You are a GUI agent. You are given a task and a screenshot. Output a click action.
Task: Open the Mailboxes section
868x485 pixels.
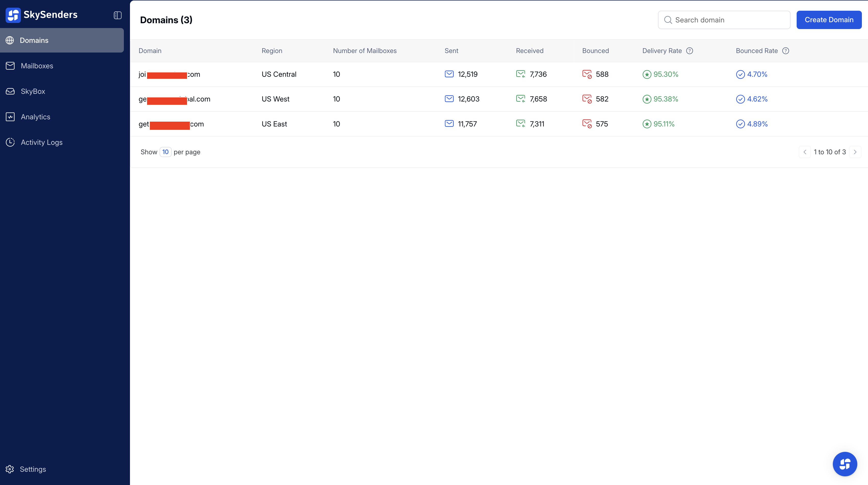pos(37,66)
